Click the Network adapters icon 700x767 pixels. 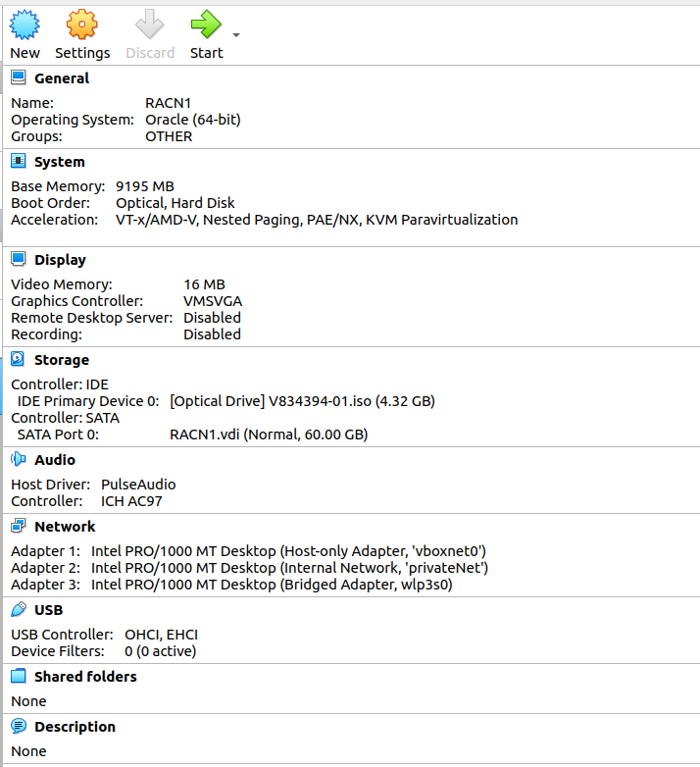pos(19,526)
